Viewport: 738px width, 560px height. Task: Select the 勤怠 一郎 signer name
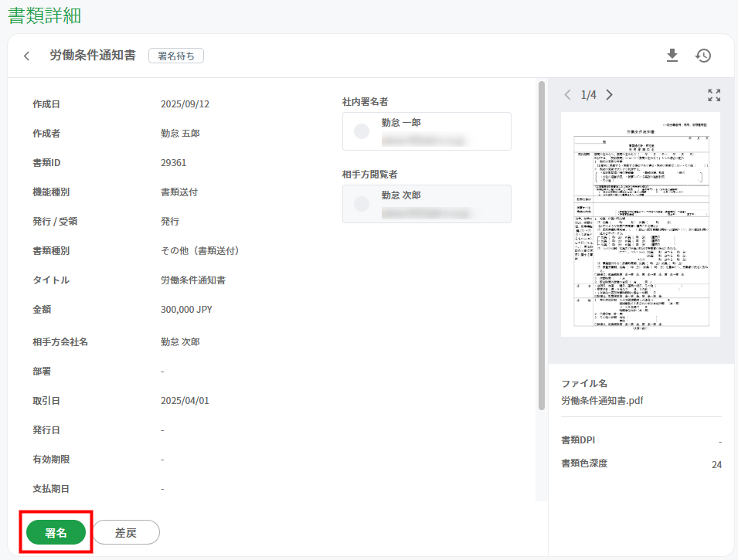tap(401, 122)
